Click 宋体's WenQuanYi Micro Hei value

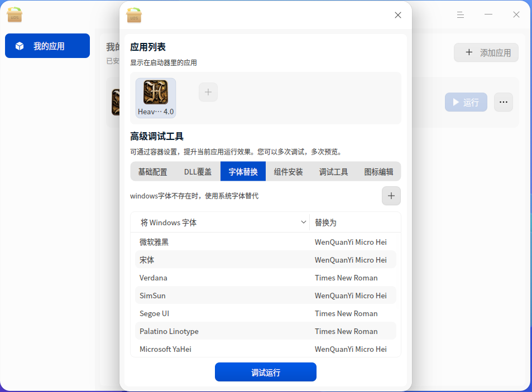pos(351,260)
